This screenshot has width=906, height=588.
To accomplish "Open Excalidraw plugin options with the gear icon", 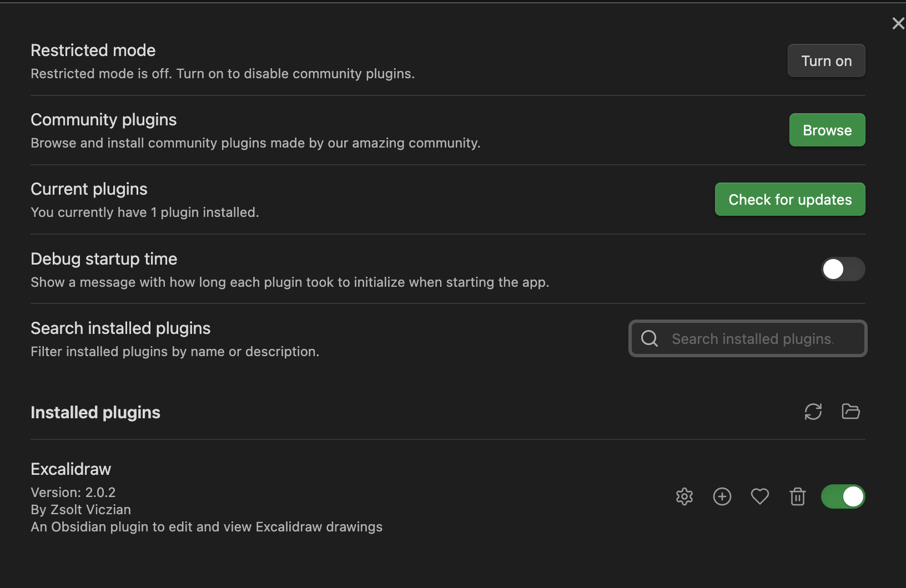I will point(684,496).
